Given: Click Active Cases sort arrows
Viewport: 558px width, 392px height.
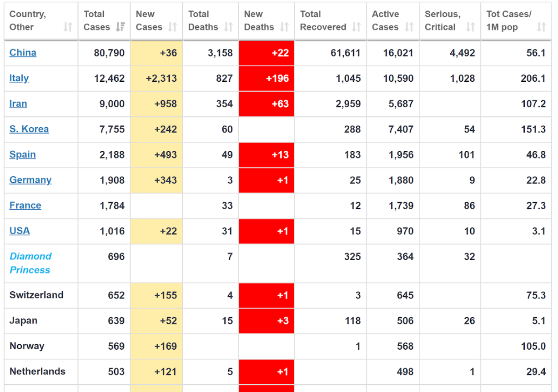Looking at the screenshot, I should pos(409,27).
